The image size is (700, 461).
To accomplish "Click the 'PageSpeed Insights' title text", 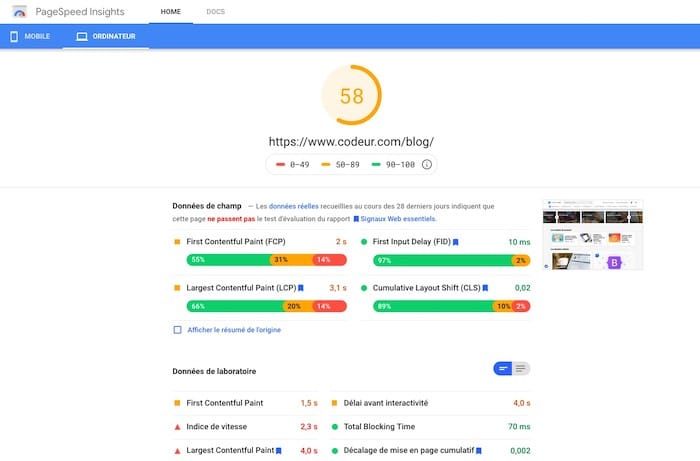I will click(x=80, y=12).
